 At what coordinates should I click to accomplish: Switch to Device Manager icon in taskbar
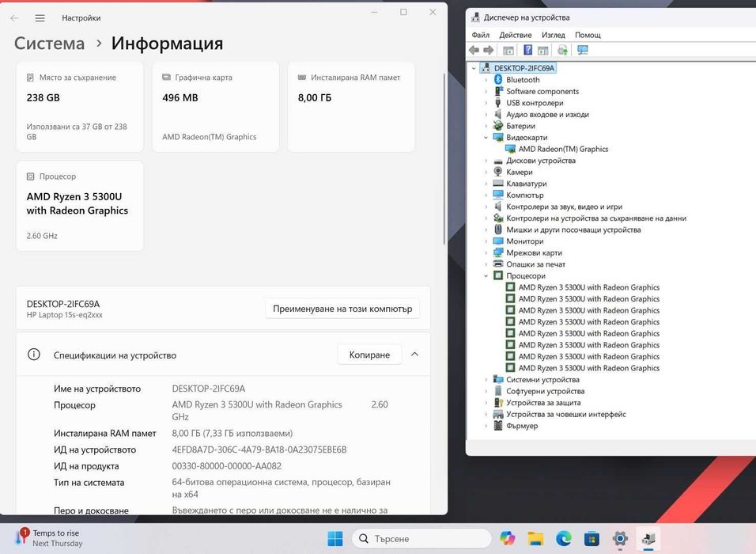click(x=648, y=538)
